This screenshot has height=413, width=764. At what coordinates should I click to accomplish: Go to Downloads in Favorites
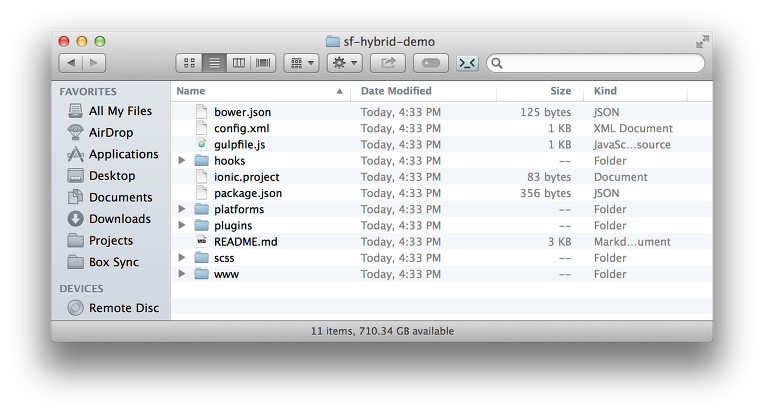[x=119, y=219]
